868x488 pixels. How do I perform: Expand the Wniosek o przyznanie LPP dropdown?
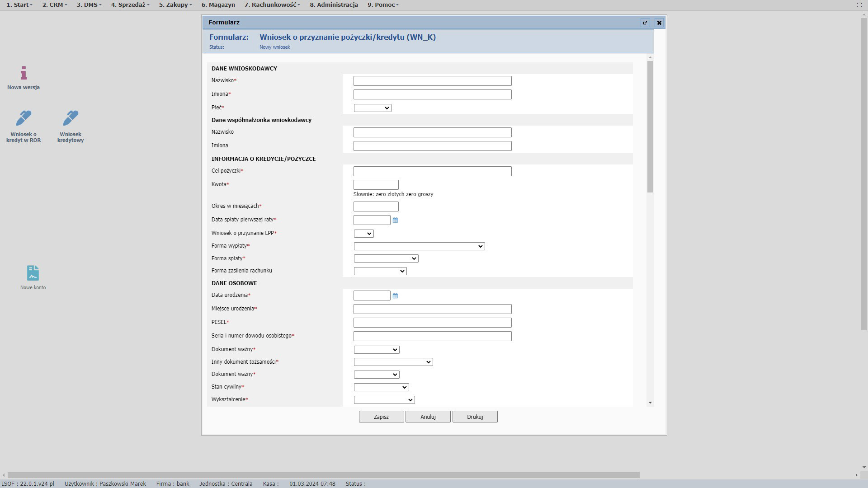[364, 234]
